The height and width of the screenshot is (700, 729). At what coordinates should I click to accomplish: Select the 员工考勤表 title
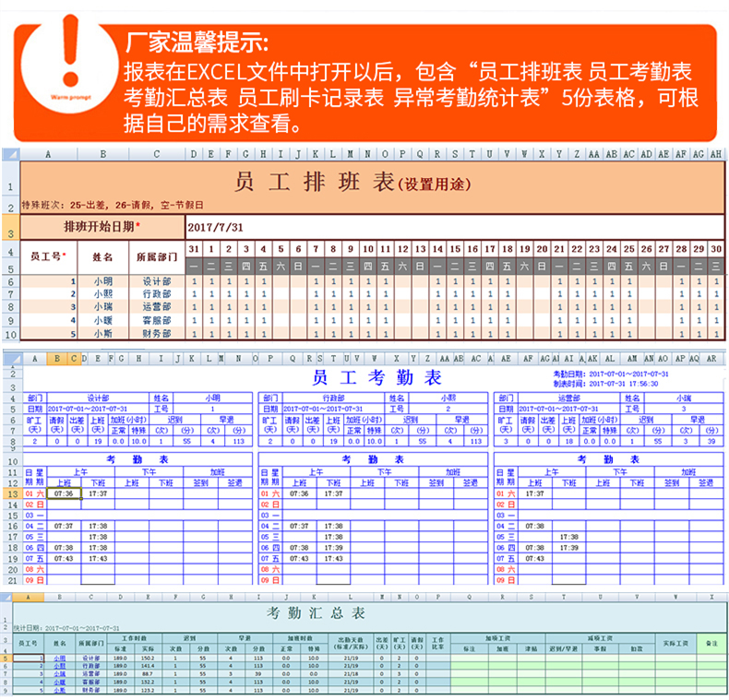[376, 377]
